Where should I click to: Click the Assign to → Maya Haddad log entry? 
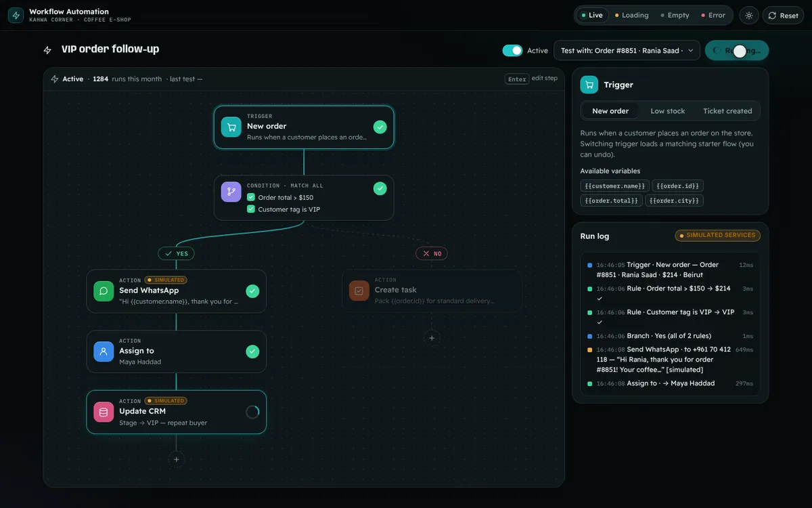point(670,383)
